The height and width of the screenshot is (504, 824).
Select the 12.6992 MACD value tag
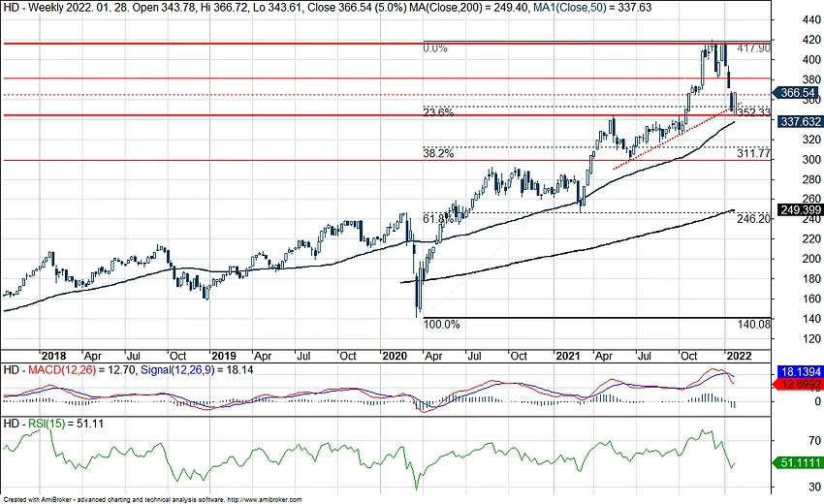[x=800, y=384]
